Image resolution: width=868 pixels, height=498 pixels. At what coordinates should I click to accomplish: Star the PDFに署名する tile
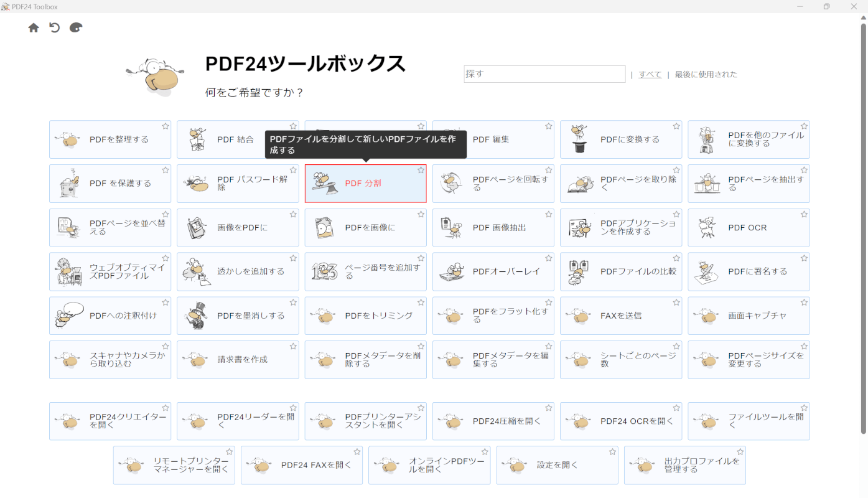point(804,258)
